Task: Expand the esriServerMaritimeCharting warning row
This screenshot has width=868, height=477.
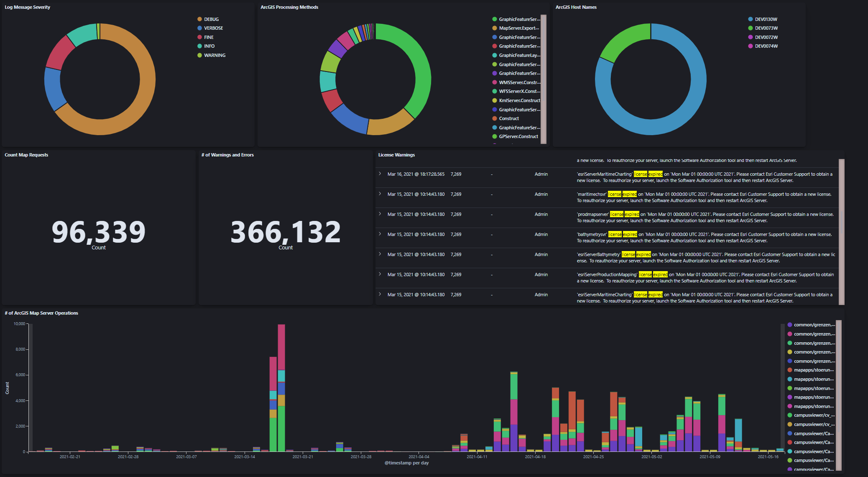Action: pyautogui.click(x=380, y=295)
